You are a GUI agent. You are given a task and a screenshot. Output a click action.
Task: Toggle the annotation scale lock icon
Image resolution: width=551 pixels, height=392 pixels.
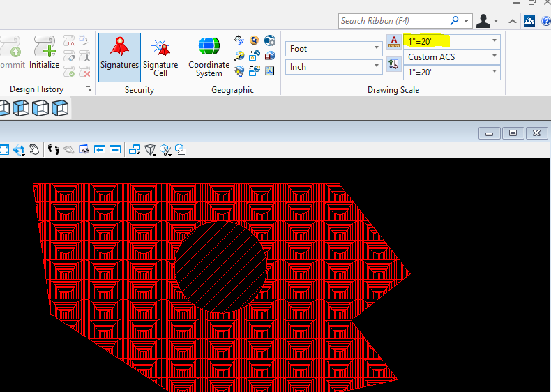(394, 42)
